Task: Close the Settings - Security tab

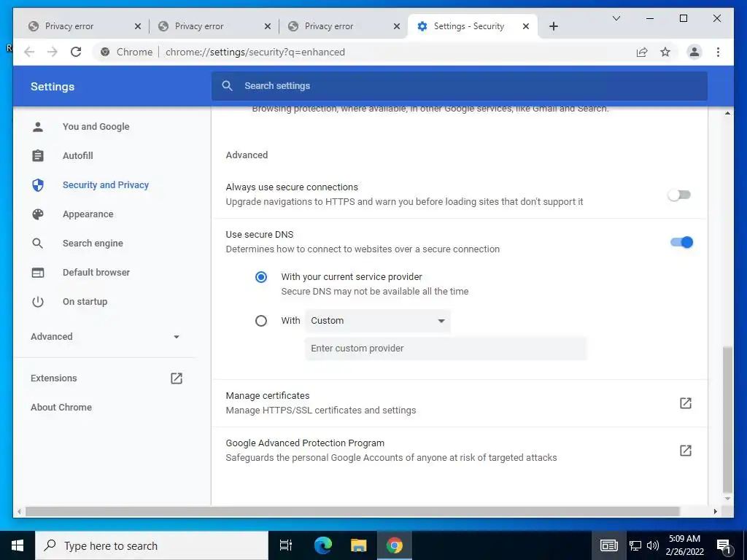Action: 525,26
